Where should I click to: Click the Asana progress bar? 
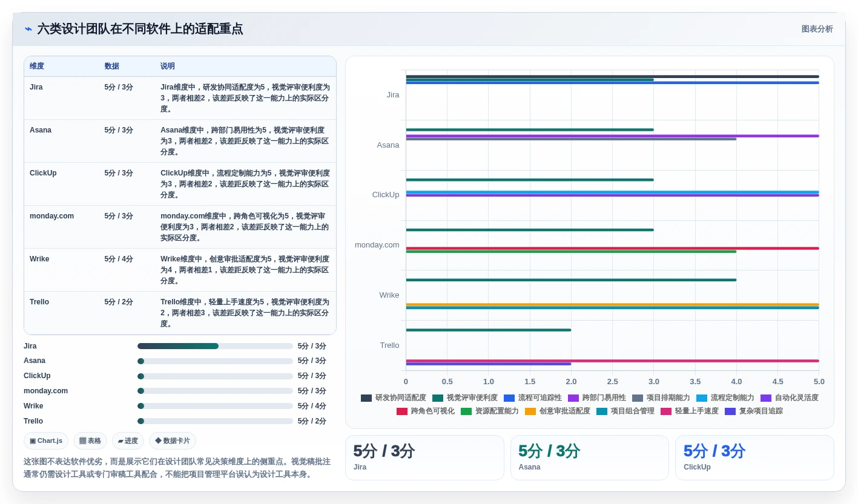(x=215, y=361)
